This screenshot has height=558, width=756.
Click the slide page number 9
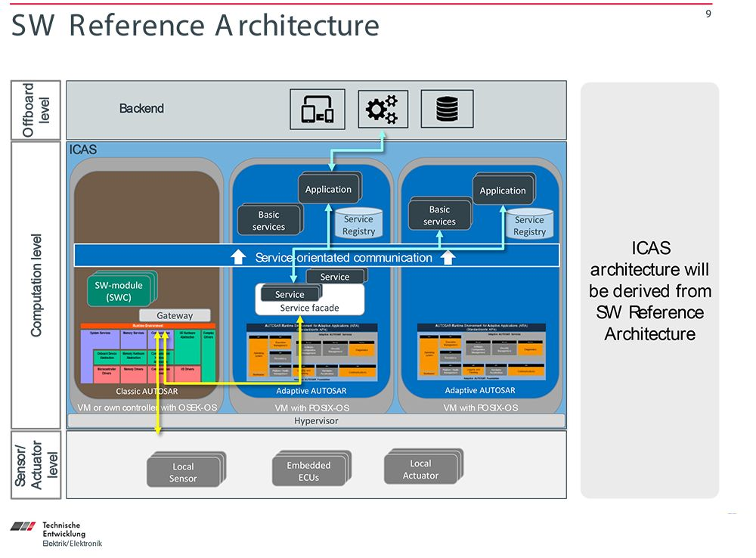pos(708,14)
